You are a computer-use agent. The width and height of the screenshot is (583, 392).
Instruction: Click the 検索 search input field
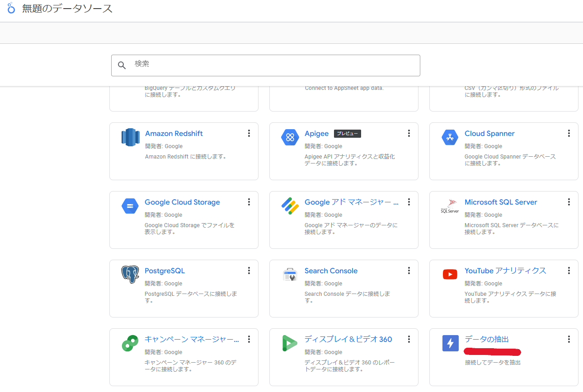(x=266, y=65)
